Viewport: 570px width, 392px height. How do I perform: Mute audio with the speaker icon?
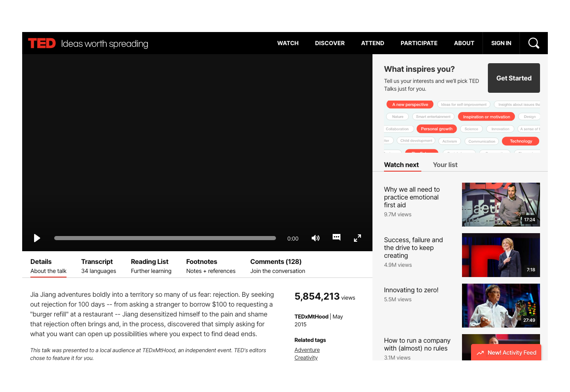point(315,238)
